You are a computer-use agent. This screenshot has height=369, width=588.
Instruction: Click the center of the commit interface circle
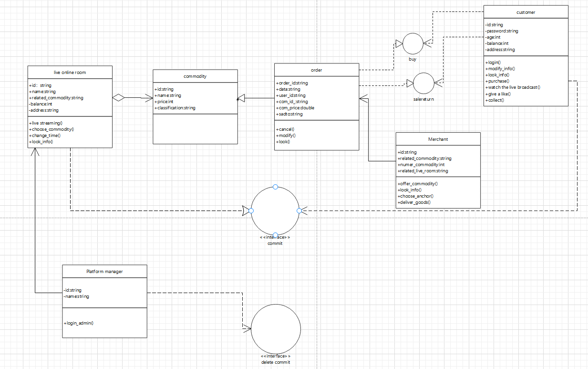click(x=275, y=211)
